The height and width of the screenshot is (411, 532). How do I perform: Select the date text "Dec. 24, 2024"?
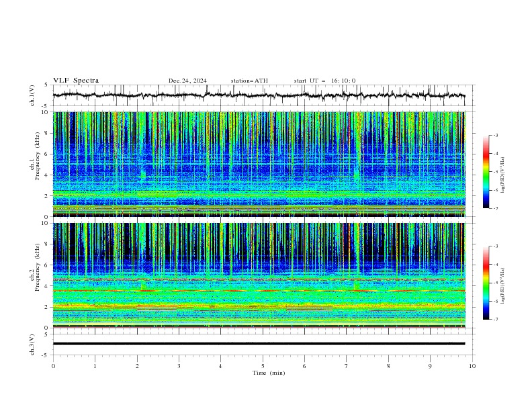point(187,81)
